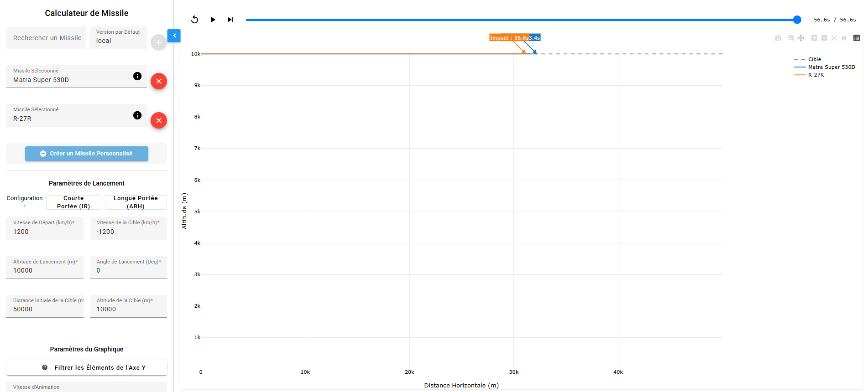Edit the Vitesse de la Cible field
Viewport: 868px width, 392px height.
pyautogui.click(x=128, y=228)
